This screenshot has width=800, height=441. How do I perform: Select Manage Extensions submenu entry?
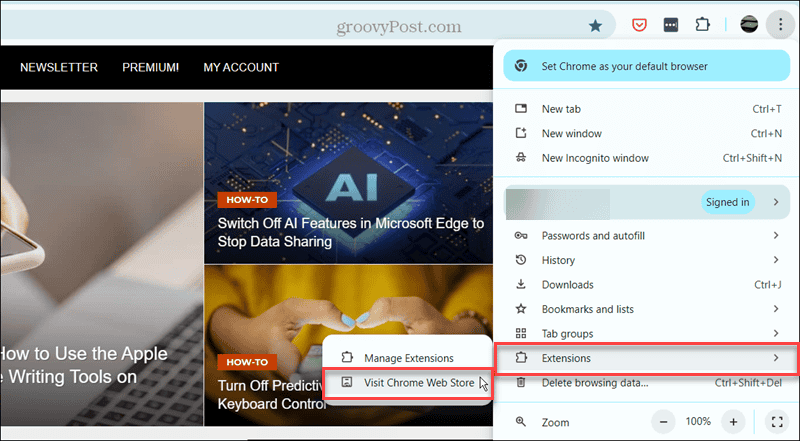click(407, 358)
